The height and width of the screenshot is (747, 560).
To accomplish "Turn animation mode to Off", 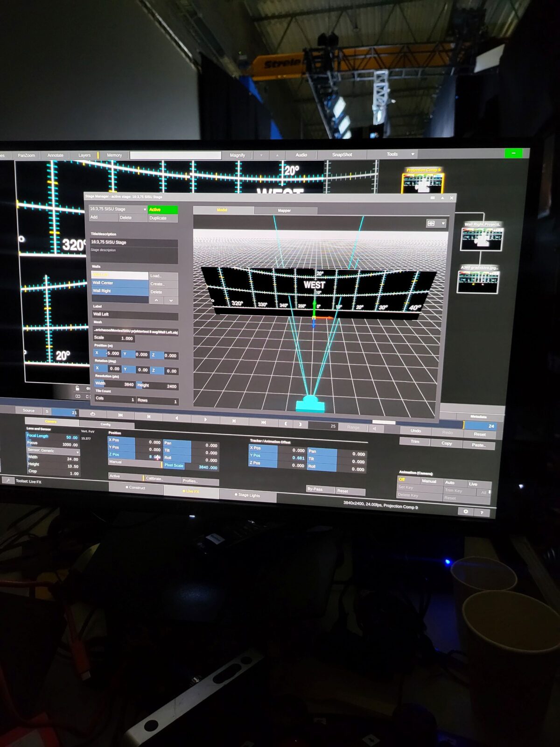I will 407,479.
